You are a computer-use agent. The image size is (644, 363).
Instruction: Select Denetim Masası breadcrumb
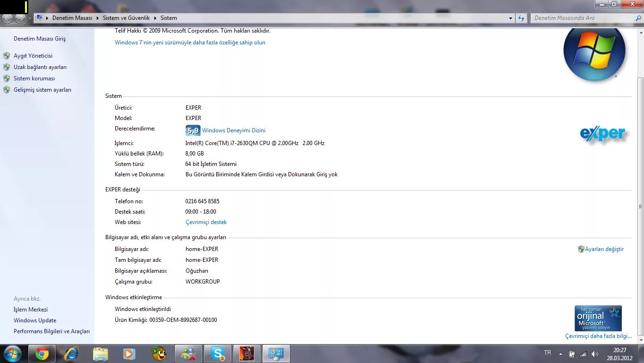pos(72,18)
